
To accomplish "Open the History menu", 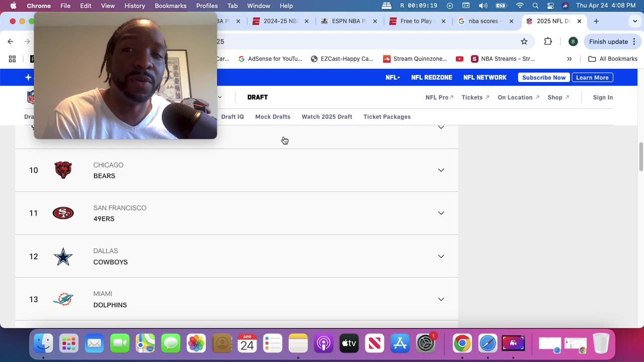I will pos(134,6).
